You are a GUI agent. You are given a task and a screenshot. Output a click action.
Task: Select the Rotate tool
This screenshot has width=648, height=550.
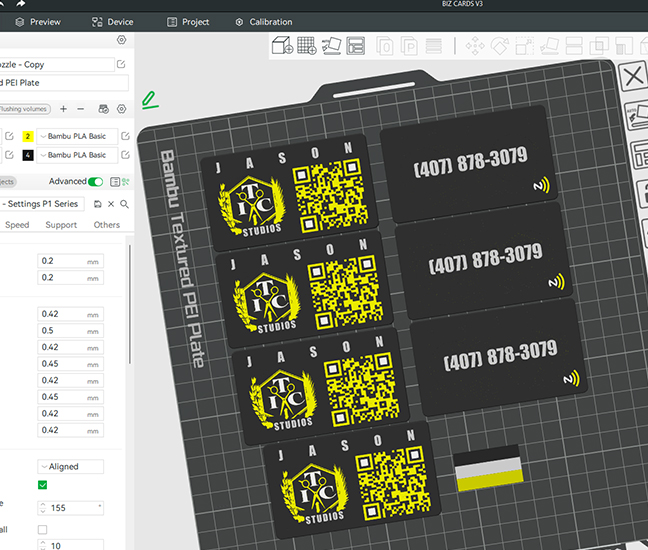coord(500,46)
